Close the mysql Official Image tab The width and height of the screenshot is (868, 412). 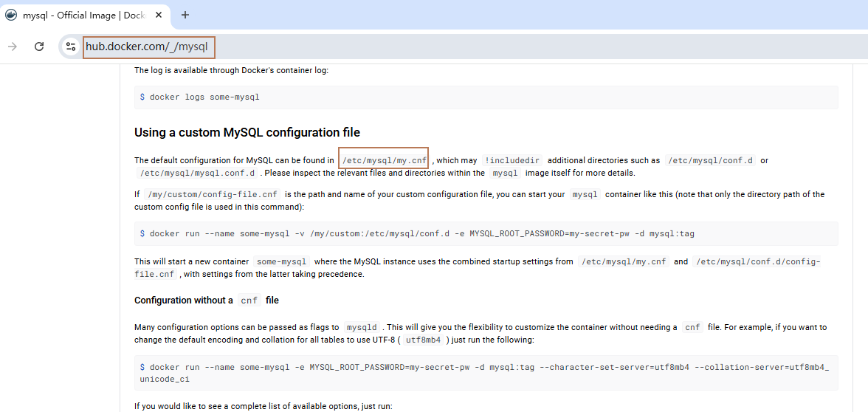click(x=159, y=15)
